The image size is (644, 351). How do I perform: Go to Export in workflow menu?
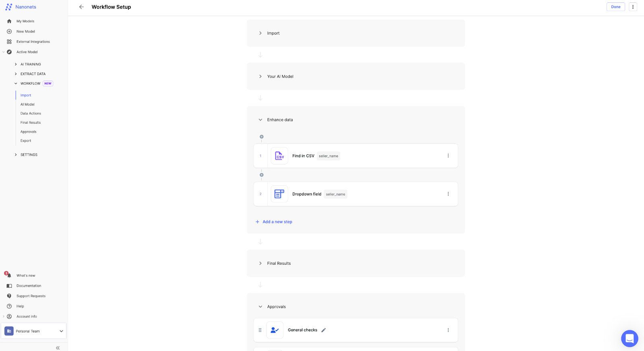click(26, 141)
